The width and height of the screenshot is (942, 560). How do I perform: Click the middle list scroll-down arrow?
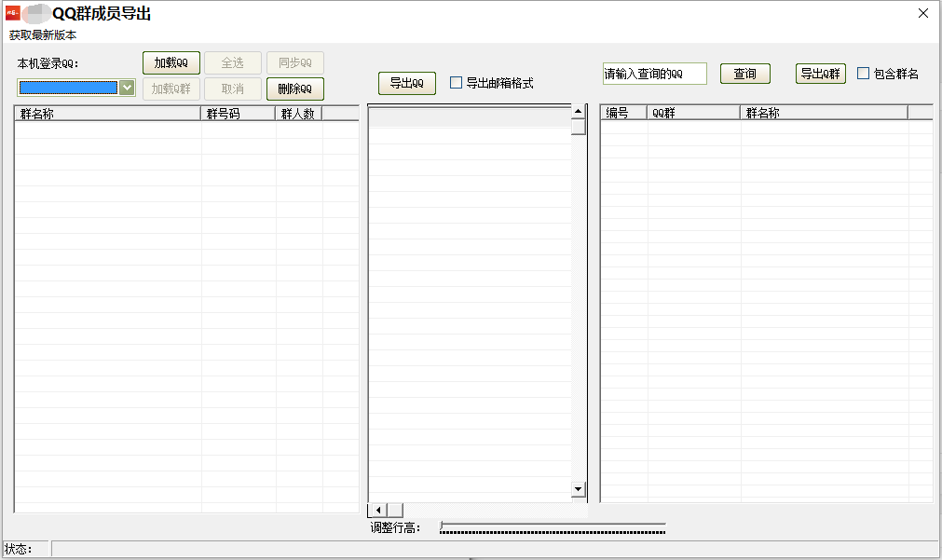[x=578, y=489]
